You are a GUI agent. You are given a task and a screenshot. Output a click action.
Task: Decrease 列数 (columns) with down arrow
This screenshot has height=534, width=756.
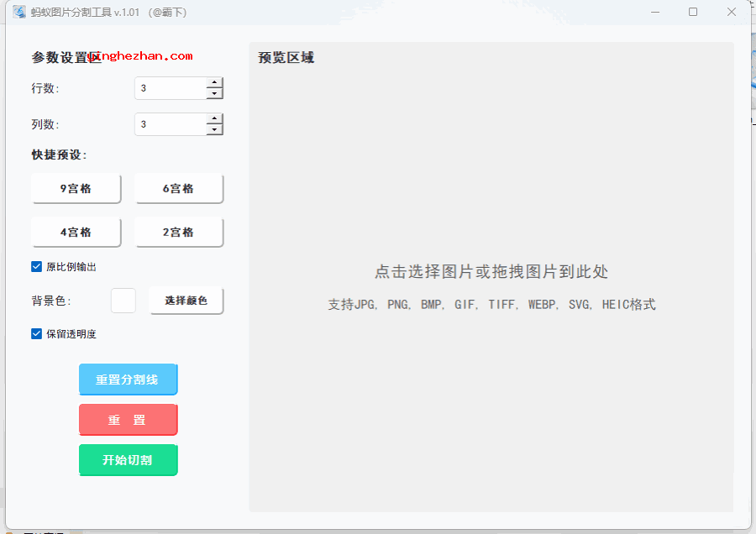click(215, 128)
